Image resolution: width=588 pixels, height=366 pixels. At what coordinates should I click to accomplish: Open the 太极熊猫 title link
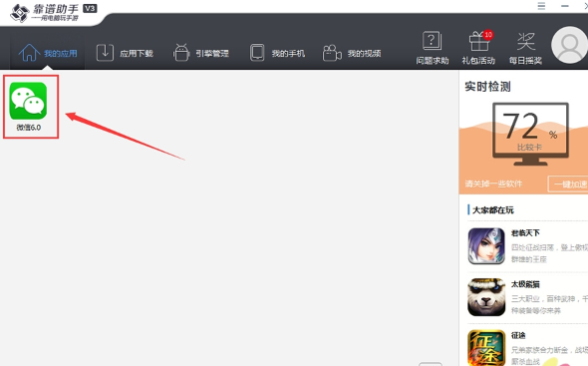click(x=525, y=284)
